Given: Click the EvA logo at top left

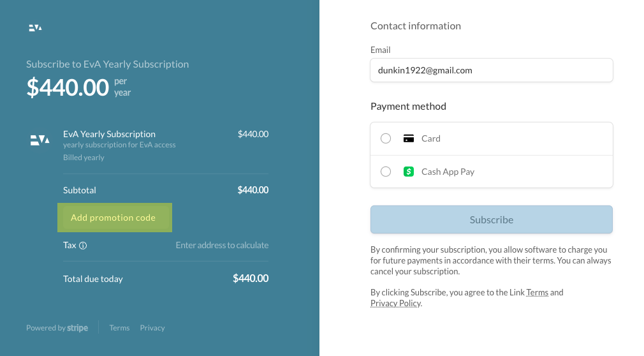Looking at the screenshot, I should pyautogui.click(x=36, y=27).
